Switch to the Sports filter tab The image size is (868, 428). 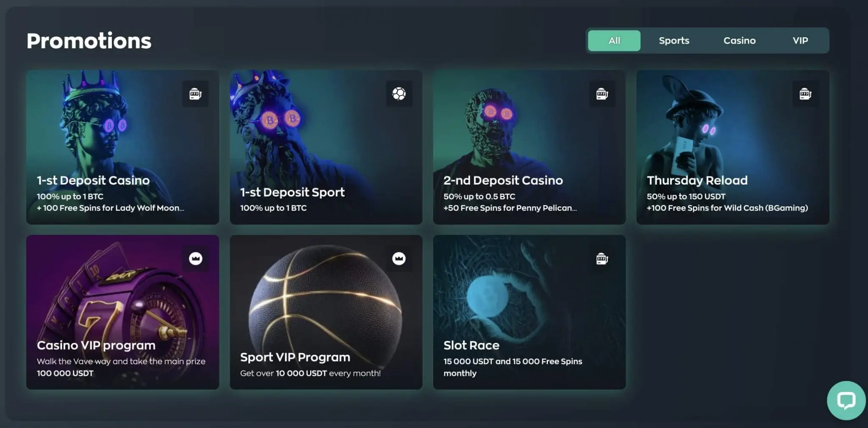674,41
